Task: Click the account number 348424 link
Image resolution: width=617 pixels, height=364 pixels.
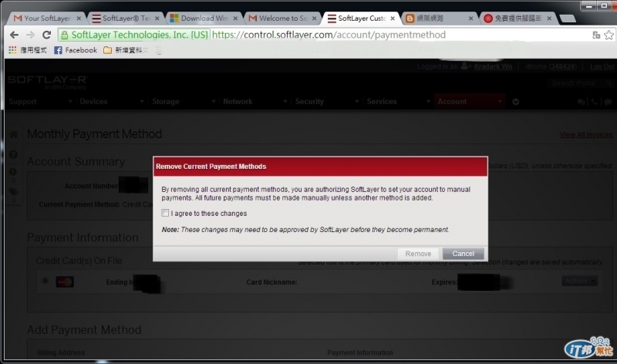Action: tap(563, 66)
